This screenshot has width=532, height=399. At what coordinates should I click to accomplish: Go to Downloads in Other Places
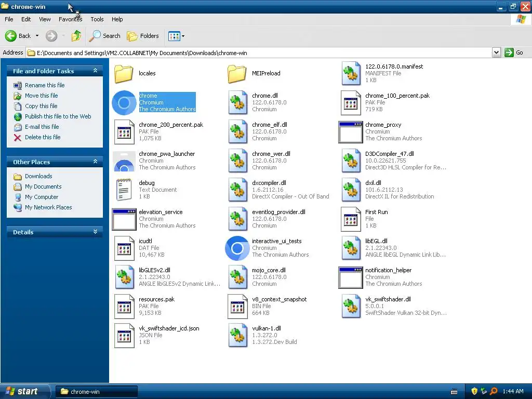tap(38, 176)
